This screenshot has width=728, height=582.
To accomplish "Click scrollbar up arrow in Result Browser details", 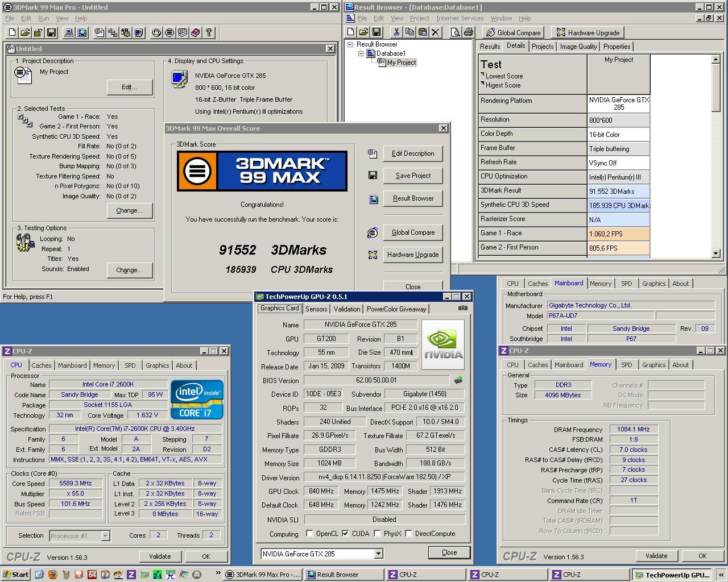I will [717, 60].
